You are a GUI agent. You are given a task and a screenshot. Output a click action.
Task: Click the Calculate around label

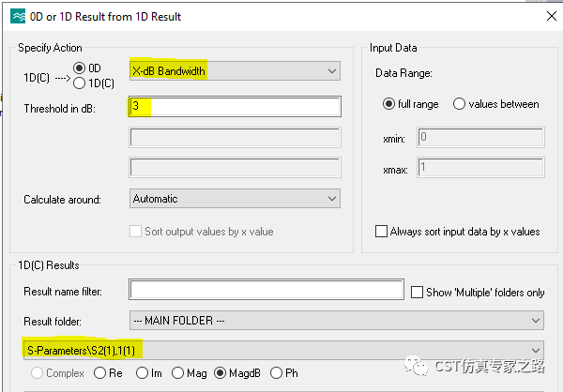[62, 200]
